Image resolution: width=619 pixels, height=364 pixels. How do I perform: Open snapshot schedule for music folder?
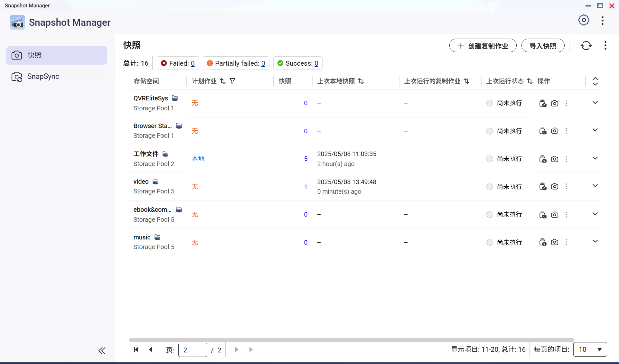point(543,242)
